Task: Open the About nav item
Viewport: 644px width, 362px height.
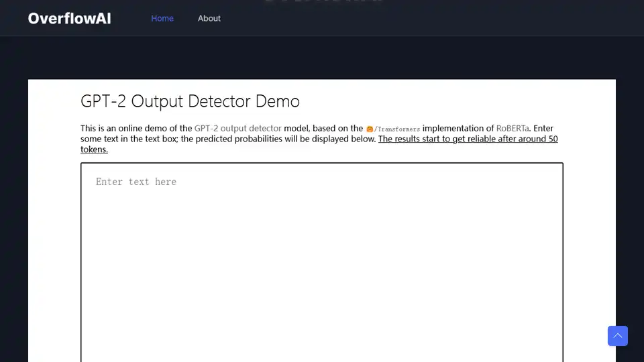Action: point(209,19)
